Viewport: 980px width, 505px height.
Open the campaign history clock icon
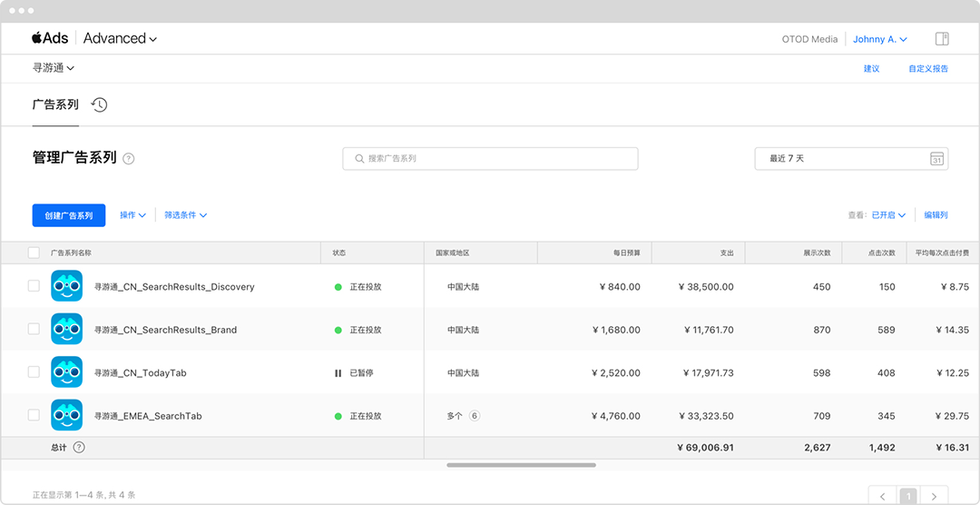pos(100,105)
